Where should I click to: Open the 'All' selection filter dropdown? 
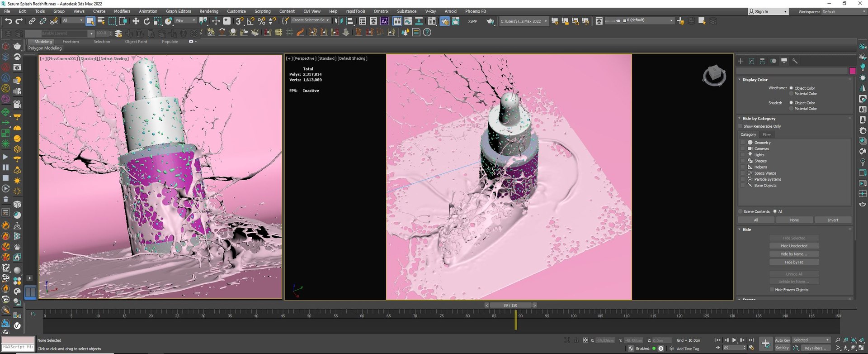(x=72, y=20)
